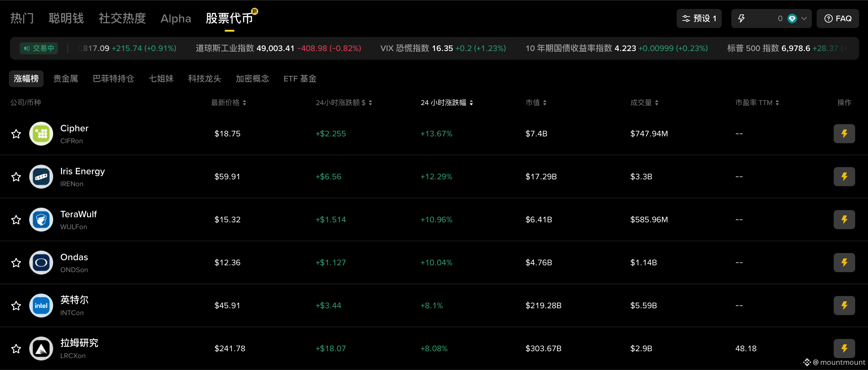The width and height of the screenshot is (868, 370).
Task: Click the lightning icon in quick-buy field
Action: [x=741, y=18]
